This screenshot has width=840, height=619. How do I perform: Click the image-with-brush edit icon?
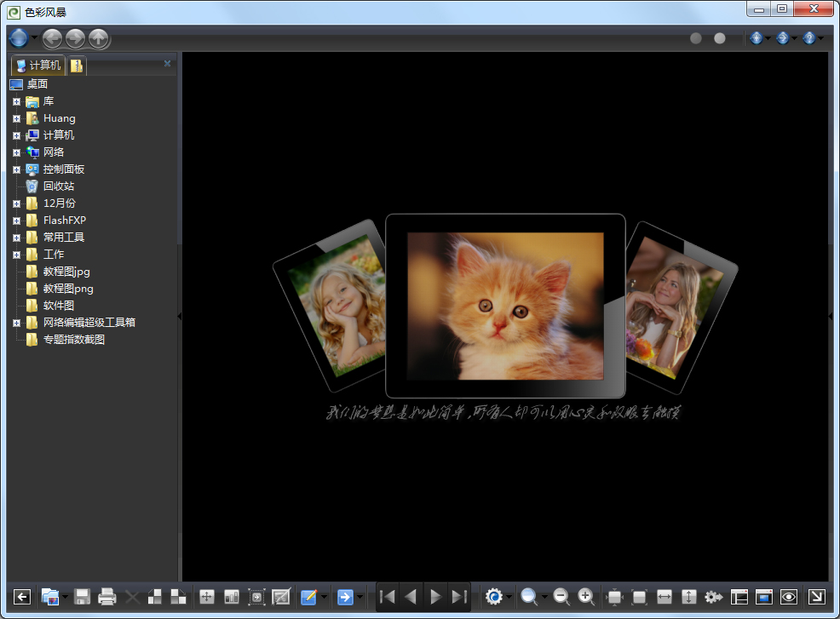pyautogui.click(x=281, y=597)
